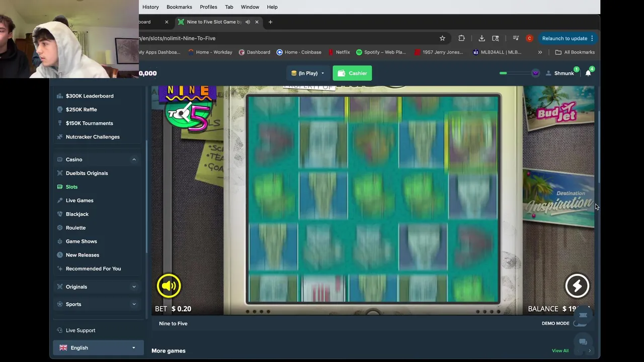Viewport: 644px width, 362px height.
Task: Open the live chat bubble widget
Action: (x=583, y=342)
